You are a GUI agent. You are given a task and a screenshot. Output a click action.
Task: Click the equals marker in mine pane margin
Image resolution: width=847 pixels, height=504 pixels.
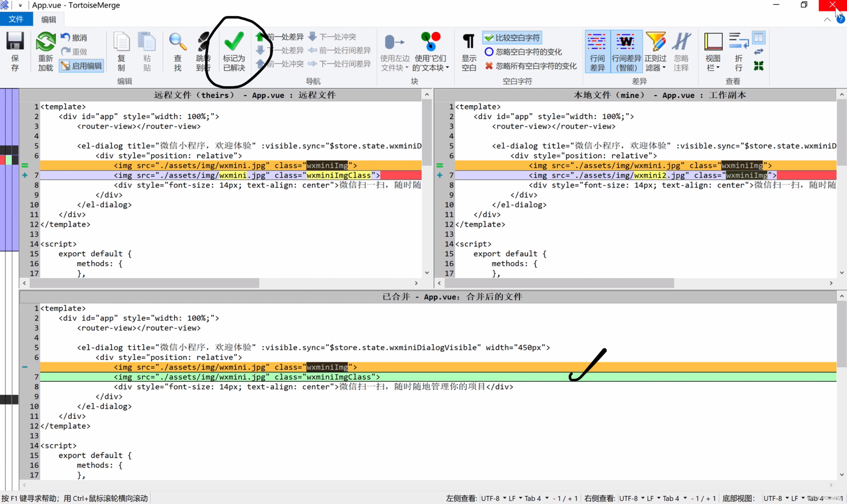[x=440, y=165]
